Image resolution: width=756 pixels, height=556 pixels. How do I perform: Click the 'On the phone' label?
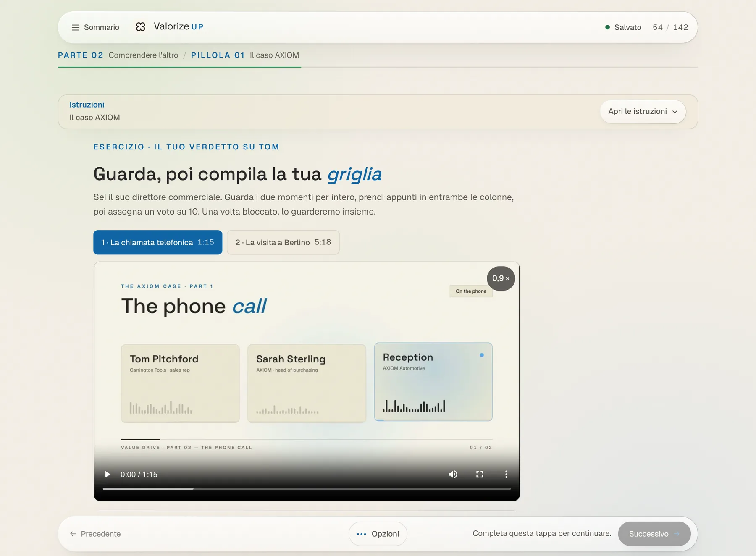[471, 291]
